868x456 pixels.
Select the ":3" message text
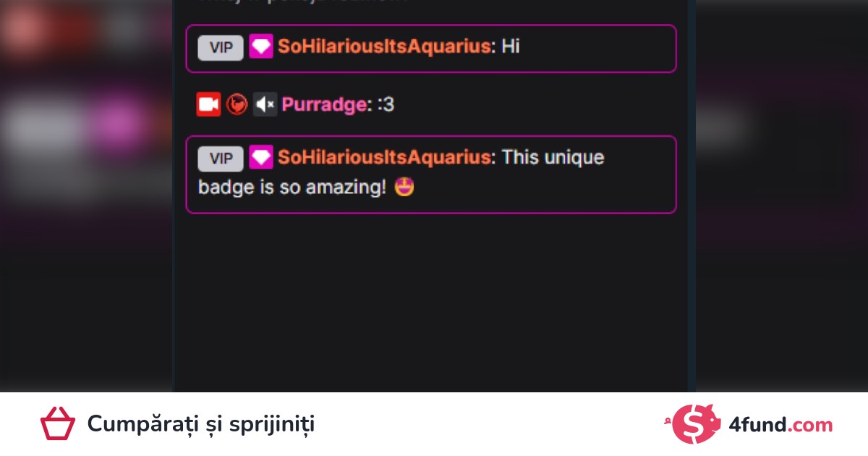point(386,105)
